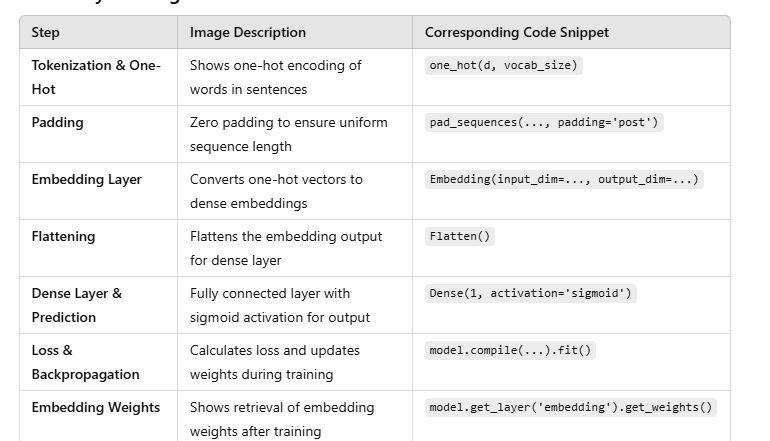The height and width of the screenshot is (441, 770).
Task: Click 'Converts one-hot vectors to dense embeddings' description
Action: (x=276, y=191)
